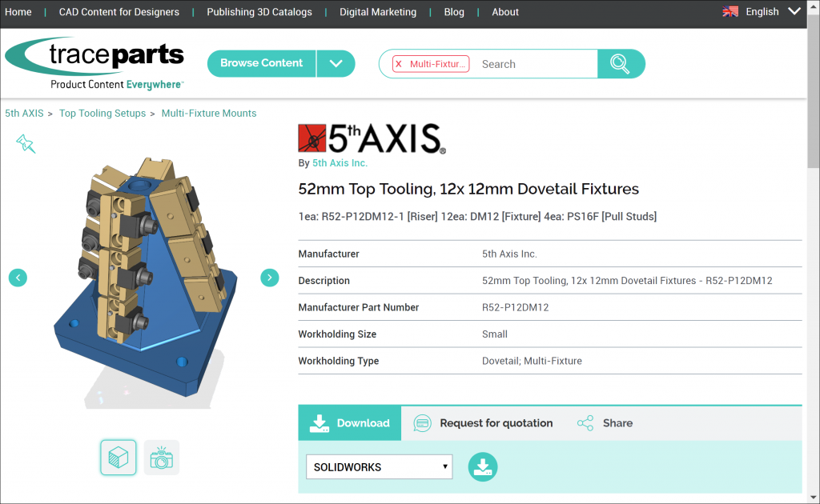This screenshot has height=504, width=820.
Task: Click the TraceParts logo
Action: click(x=94, y=63)
